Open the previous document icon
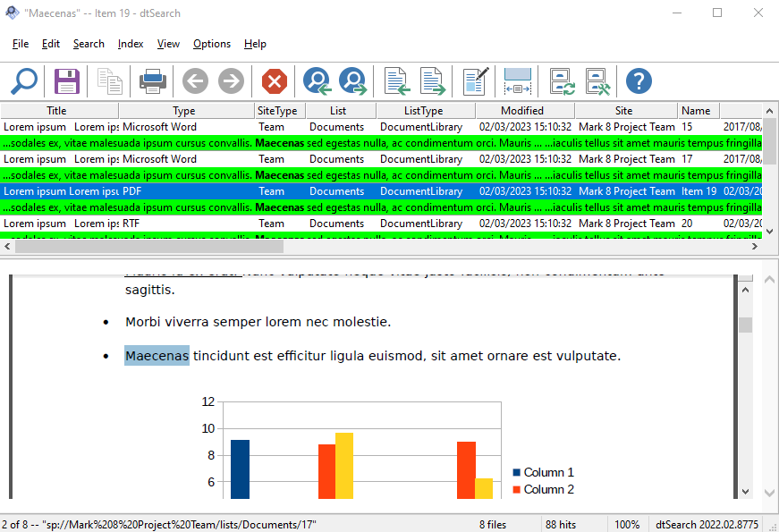This screenshot has width=779, height=532. [396, 81]
